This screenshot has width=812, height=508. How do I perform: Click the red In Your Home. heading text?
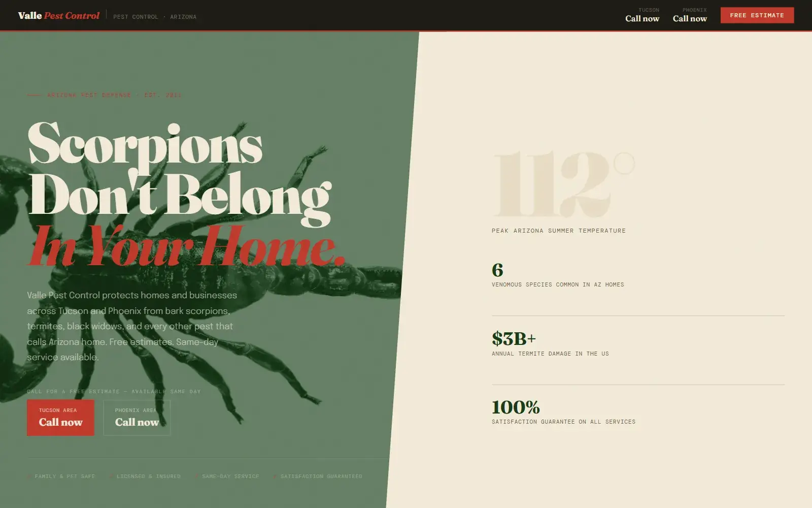(186, 246)
